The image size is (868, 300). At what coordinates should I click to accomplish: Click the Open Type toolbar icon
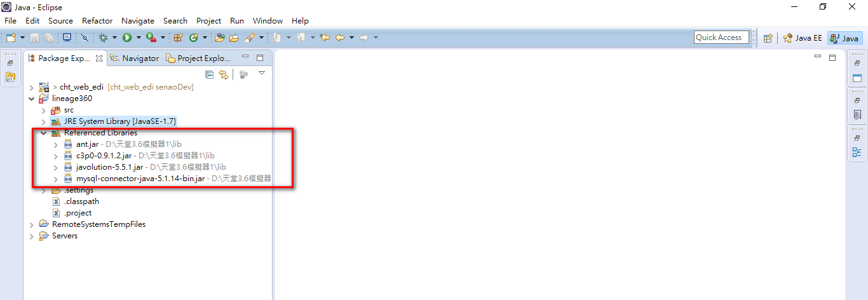(220, 37)
